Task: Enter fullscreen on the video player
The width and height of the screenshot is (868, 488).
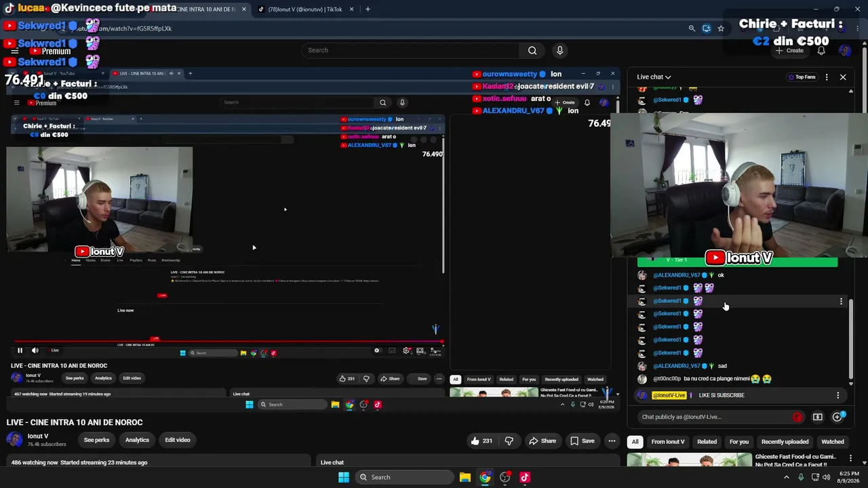Action: tap(435, 350)
